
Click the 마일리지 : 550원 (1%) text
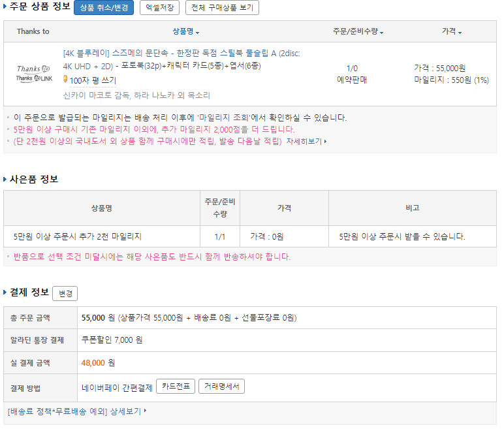pyautogui.click(x=451, y=80)
